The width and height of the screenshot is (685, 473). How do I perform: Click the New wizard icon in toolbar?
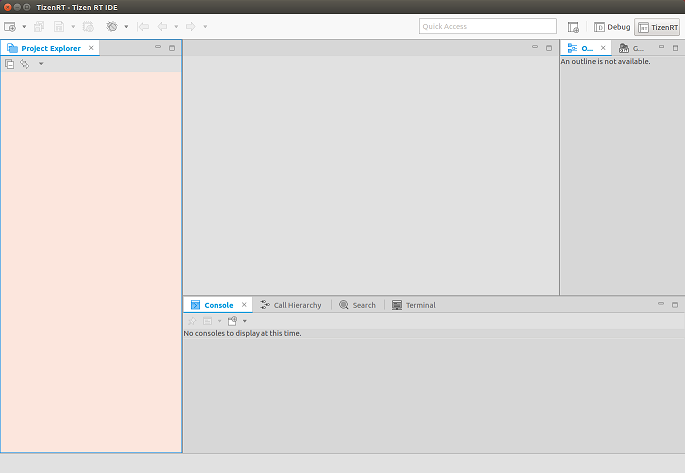tap(10, 26)
